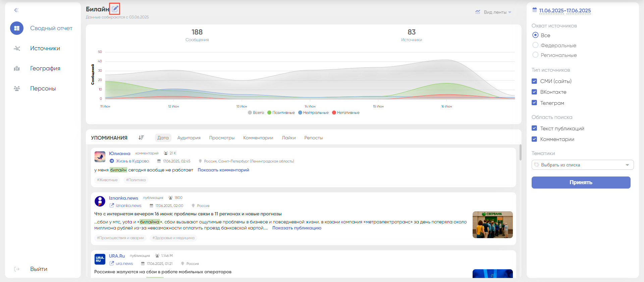Sort mentions by Просмотры tab

click(222, 138)
